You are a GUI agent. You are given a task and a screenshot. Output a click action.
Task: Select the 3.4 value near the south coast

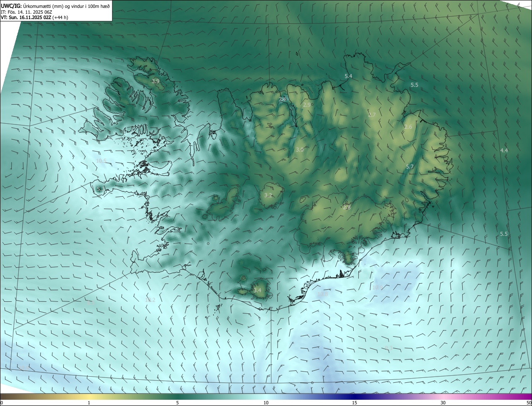[258, 290]
